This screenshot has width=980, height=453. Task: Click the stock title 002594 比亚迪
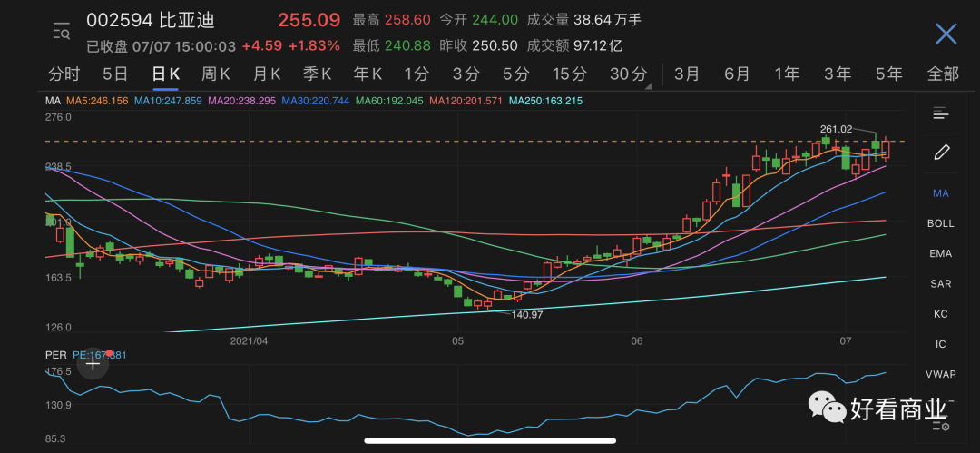[150, 21]
